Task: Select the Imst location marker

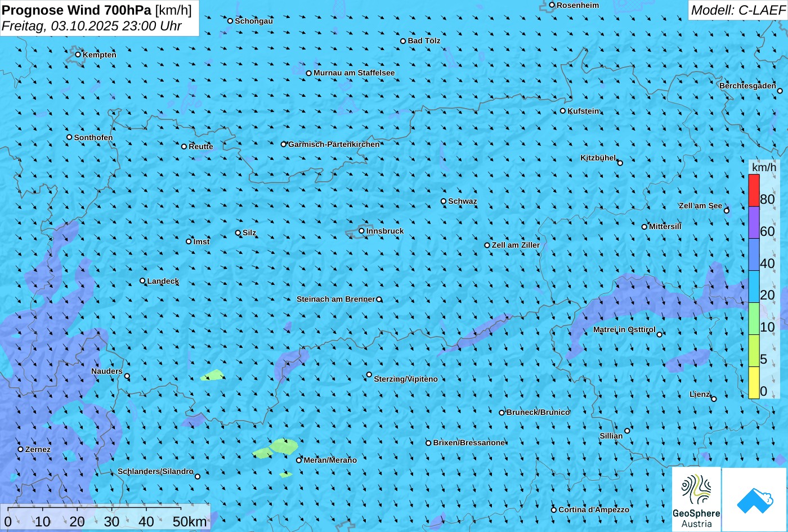Action: point(189,242)
